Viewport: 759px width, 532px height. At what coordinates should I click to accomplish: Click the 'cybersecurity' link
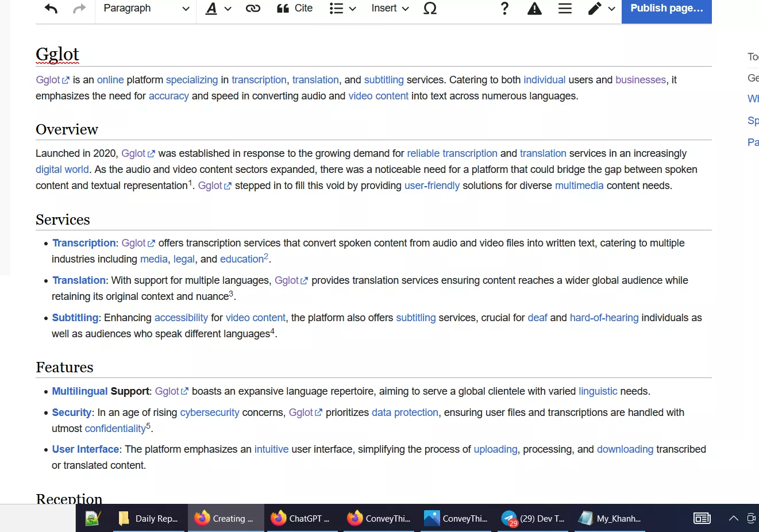(210, 413)
